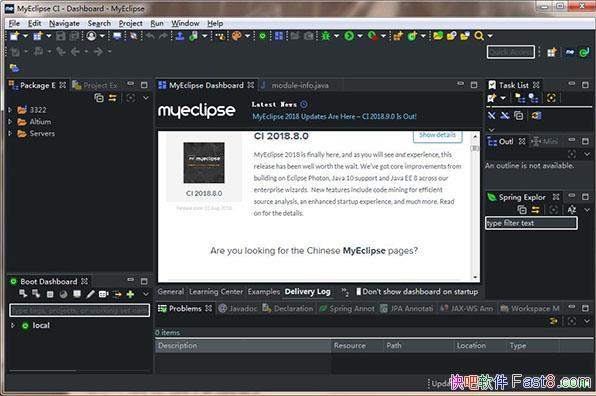
Task: Open the Open Perspective icon beside Quick Access
Action: (x=552, y=52)
